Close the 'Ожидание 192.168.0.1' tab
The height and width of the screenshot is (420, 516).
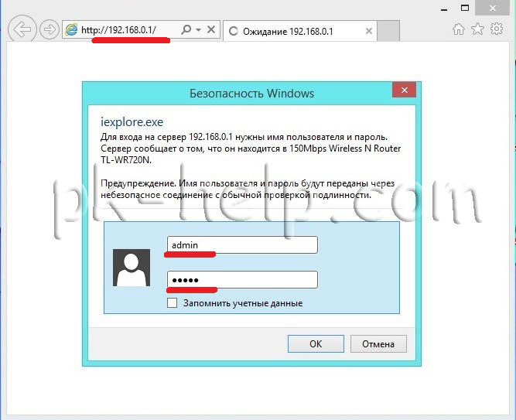tap(369, 31)
